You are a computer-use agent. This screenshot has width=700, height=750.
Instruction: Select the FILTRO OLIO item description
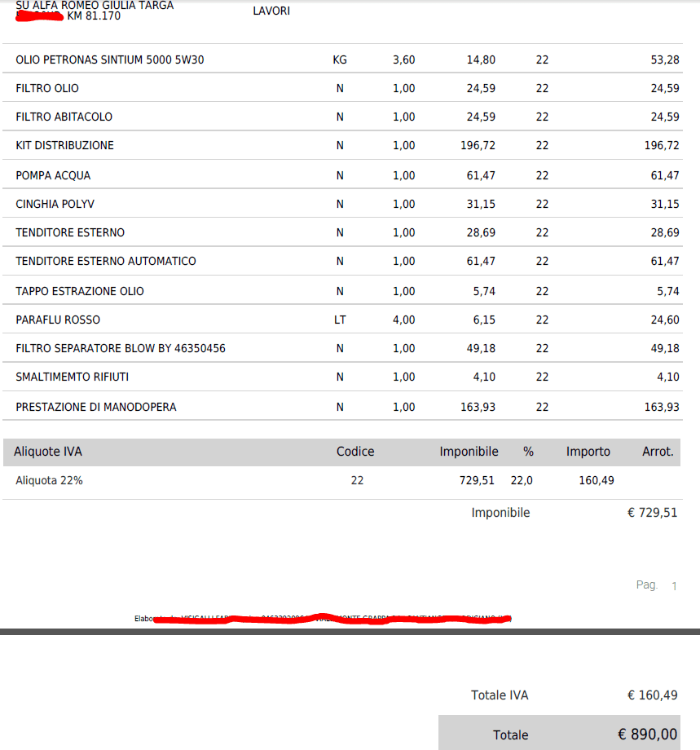[x=47, y=88]
